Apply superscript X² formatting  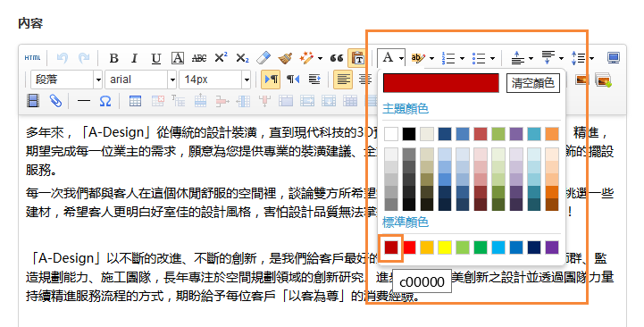(221, 58)
